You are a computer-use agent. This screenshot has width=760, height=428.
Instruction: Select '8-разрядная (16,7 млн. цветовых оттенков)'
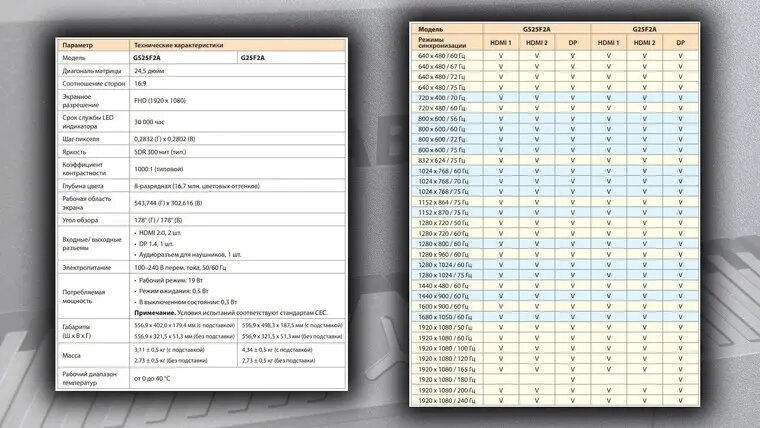[x=197, y=186]
